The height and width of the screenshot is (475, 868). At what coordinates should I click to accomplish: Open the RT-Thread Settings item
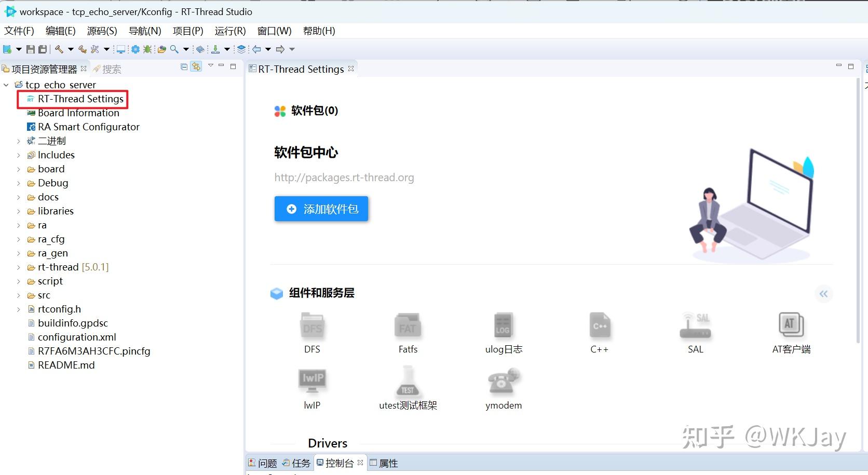79,99
